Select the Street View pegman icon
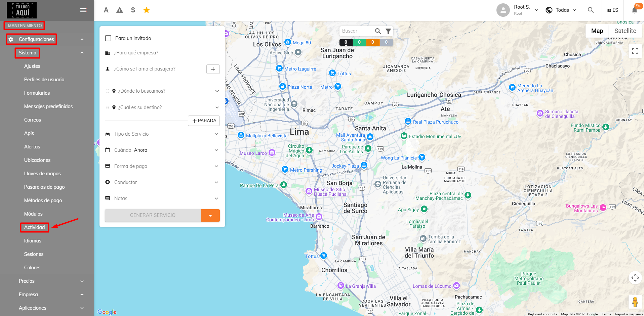 (x=635, y=302)
